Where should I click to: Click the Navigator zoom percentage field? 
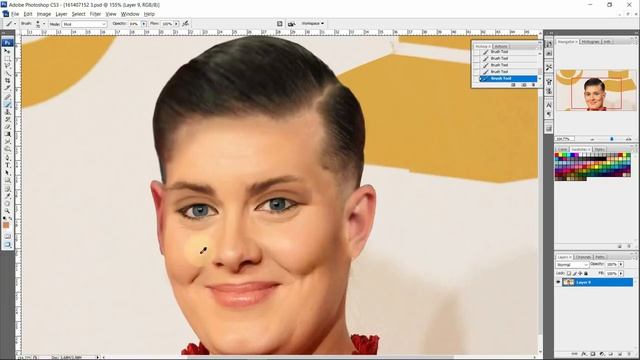point(565,139)
